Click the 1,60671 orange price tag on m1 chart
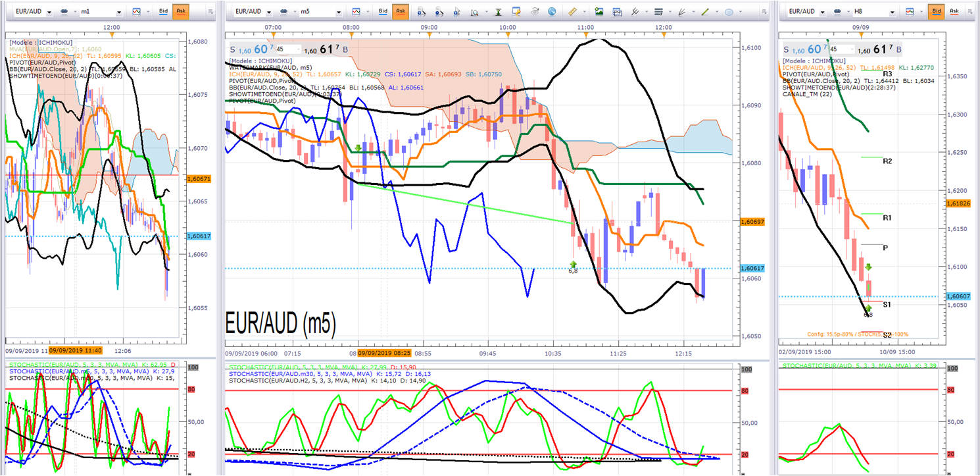The width and height of the screenshot is (980, 476). click(x=200, y=179)
